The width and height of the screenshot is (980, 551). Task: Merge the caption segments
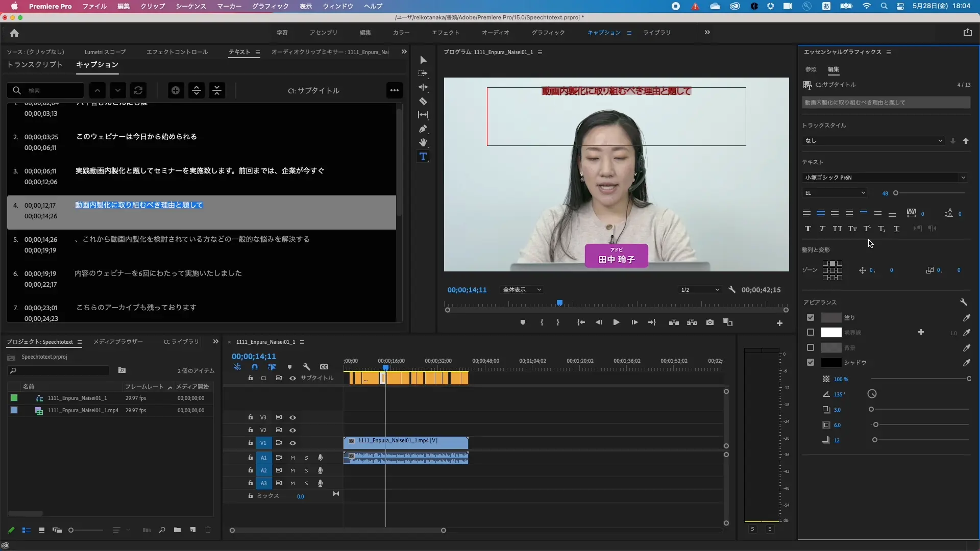tap(217, 90)
